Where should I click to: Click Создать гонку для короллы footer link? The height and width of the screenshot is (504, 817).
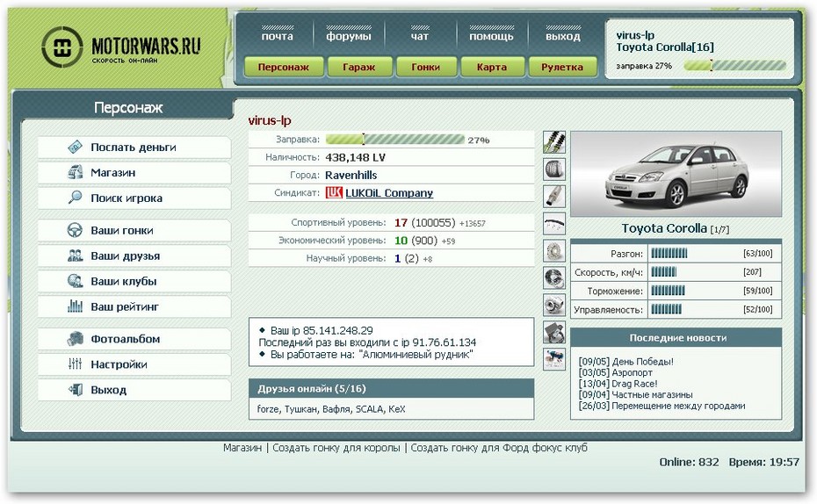[x=336, y=448]
